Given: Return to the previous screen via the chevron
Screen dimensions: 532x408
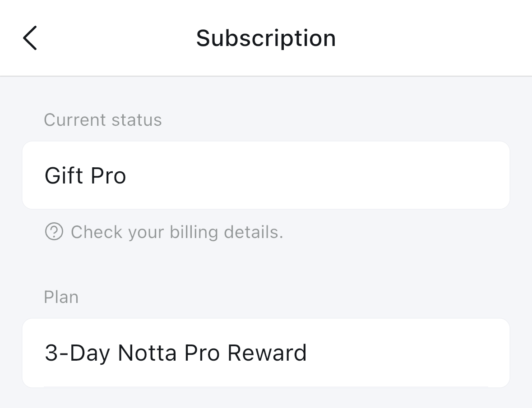Looking at the screenshot, I should pos(30,38).
